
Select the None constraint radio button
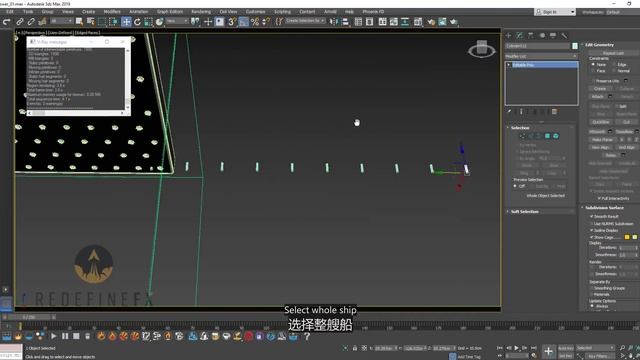click(x=593, y=64)
